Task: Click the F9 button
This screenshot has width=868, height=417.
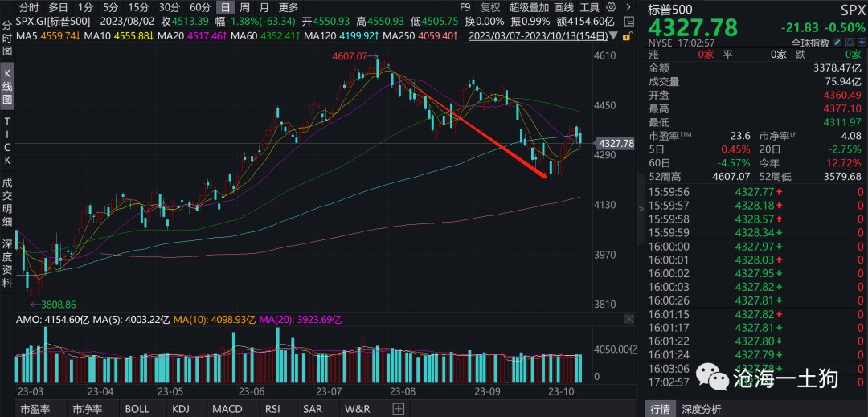Action: click(x=465, y=7)
